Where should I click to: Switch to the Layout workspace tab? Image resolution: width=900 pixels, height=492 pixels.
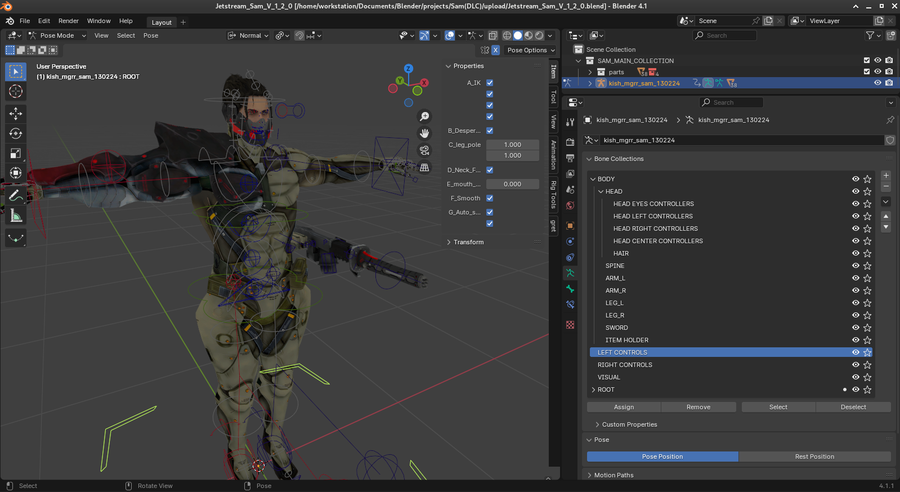coord(161,22)
